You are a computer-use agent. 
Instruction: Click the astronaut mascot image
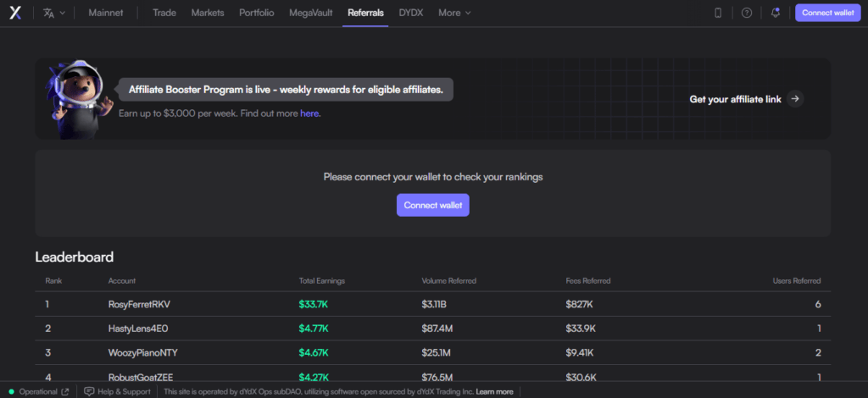81,99
